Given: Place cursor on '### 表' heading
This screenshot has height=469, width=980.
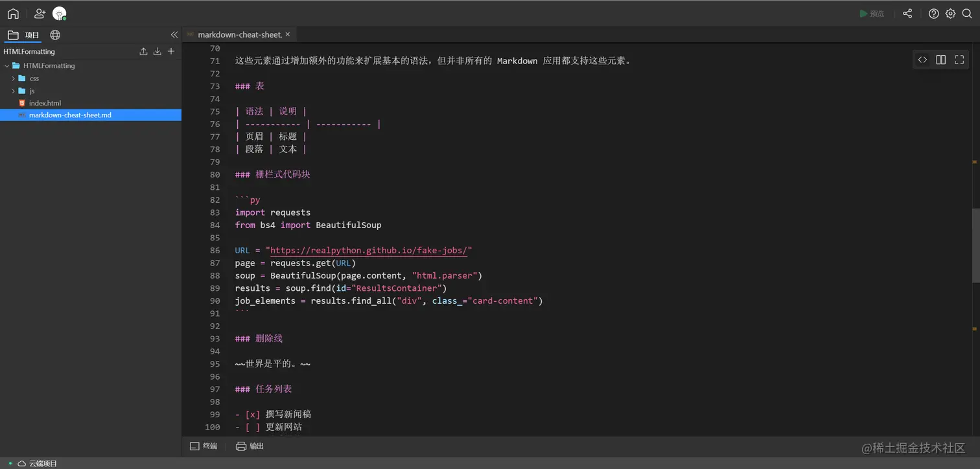Looking at the screenshot, I should point(250,86).
